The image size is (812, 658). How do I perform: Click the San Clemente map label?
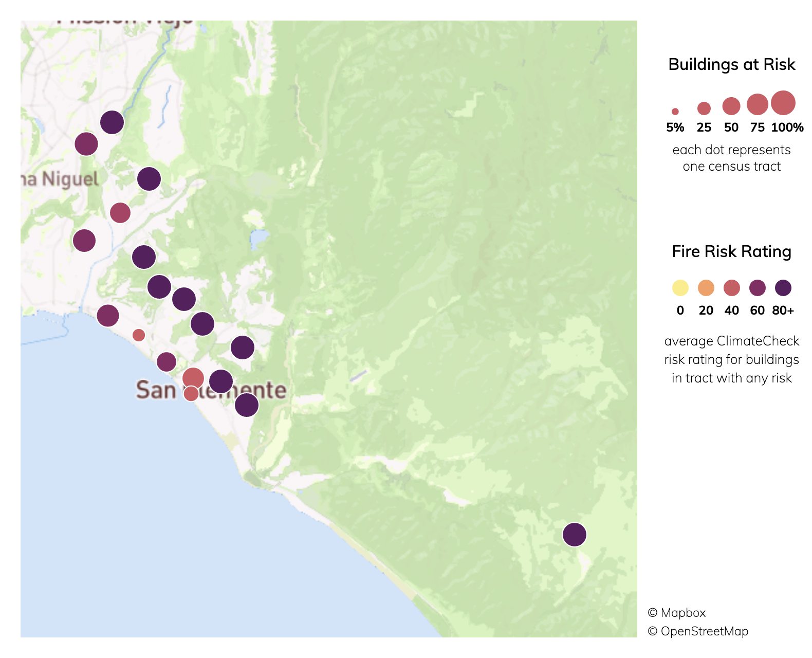tap(211, 390)
